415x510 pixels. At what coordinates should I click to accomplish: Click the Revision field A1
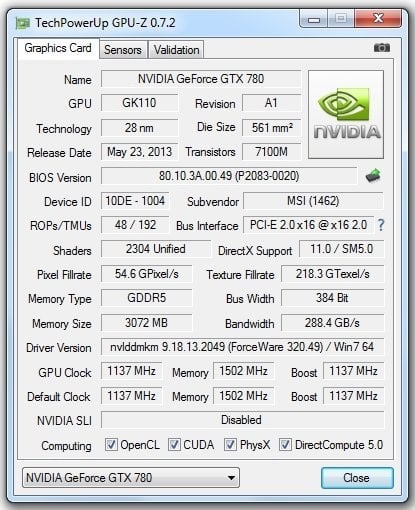pyautogui.click(x=271, y=103)
